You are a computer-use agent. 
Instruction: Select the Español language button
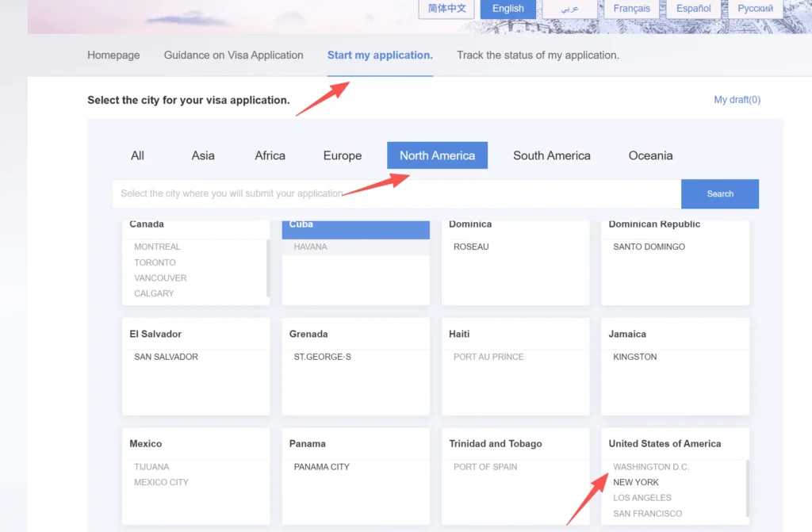click(693, 9)
